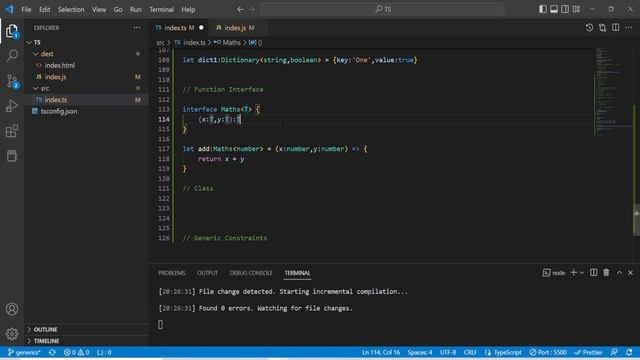The height and width of the screenshot is (360, 640).
Task: Change end of line sequence CRLF
Action: [470, 352]
